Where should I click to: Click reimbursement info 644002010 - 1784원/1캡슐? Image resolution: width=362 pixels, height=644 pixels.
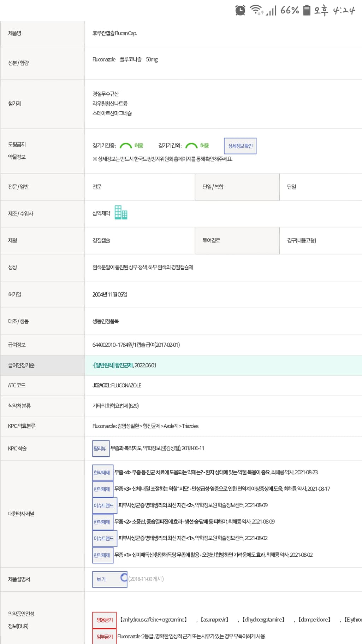[136, 345]
